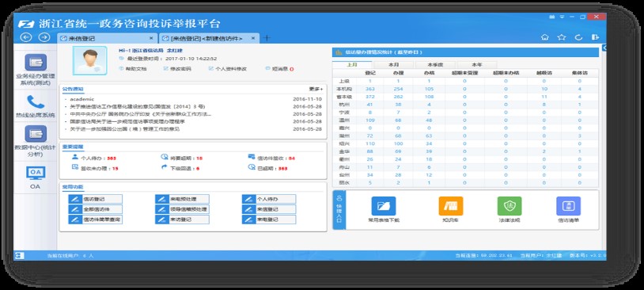Expand announcements with 更多+ link

point(316,89)
